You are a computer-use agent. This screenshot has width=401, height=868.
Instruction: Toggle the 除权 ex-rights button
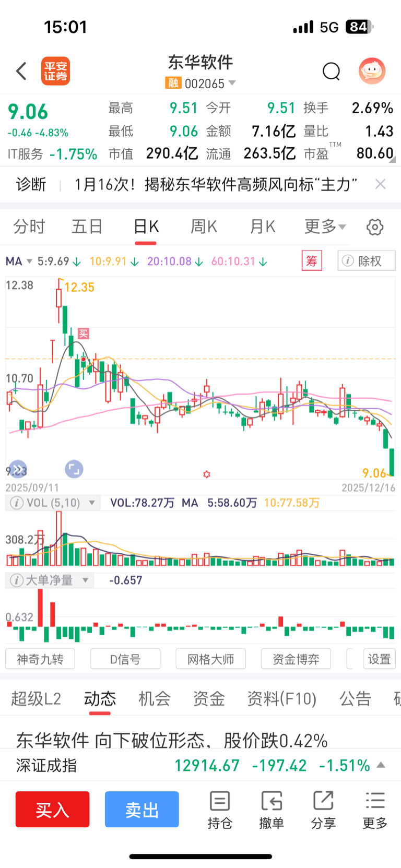(x=367, y=260)
